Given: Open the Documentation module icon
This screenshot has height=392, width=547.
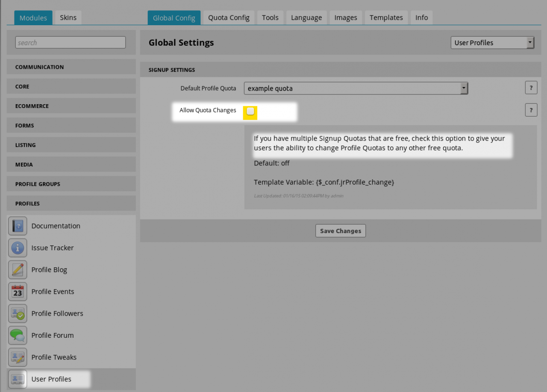Looking at the screenshot, I should 18,226.
